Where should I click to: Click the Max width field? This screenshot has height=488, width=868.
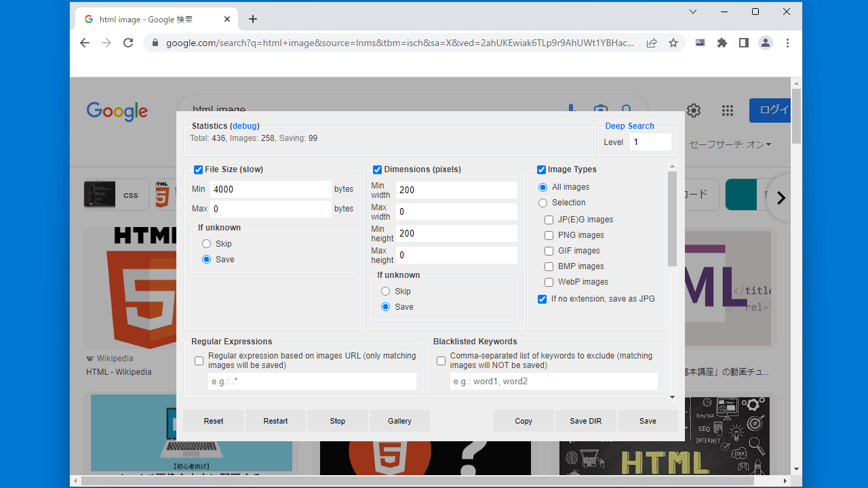pyautogui.click(x=456, y=211)
